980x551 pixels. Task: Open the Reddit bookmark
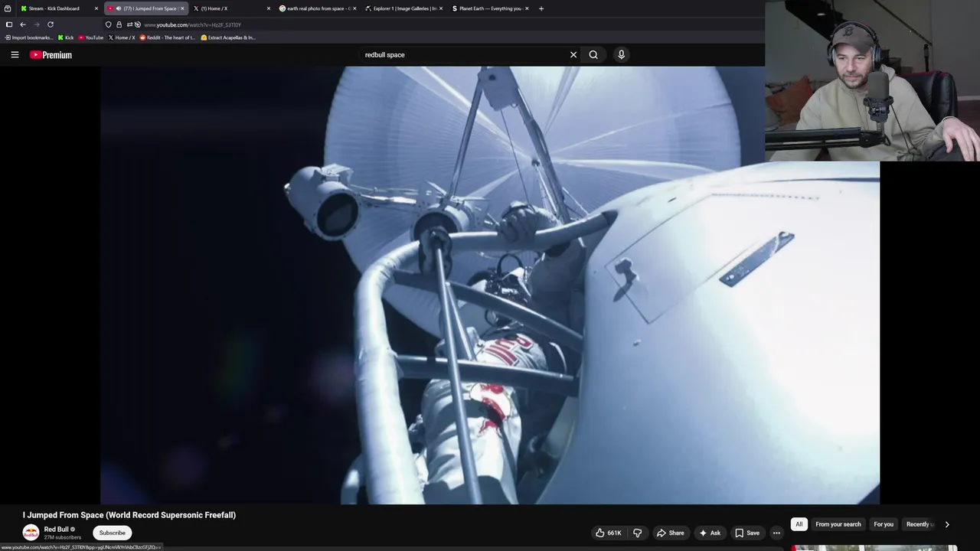pos(167,37)
